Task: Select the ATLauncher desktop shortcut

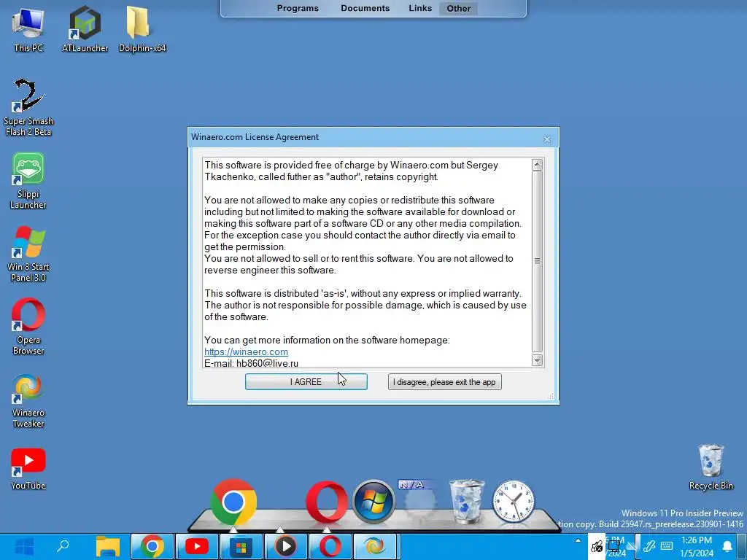Action: [85, 29]
